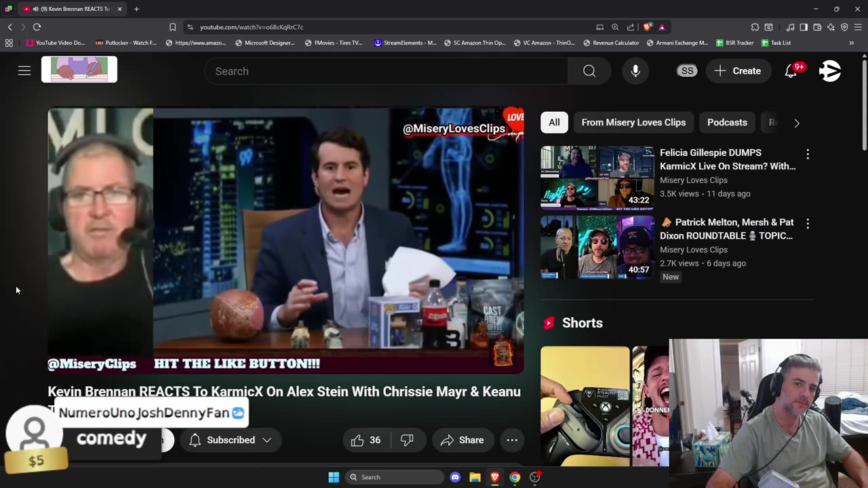Click zoom magnifier in address bar
This screenshot has width=868, height=488.
615,27
